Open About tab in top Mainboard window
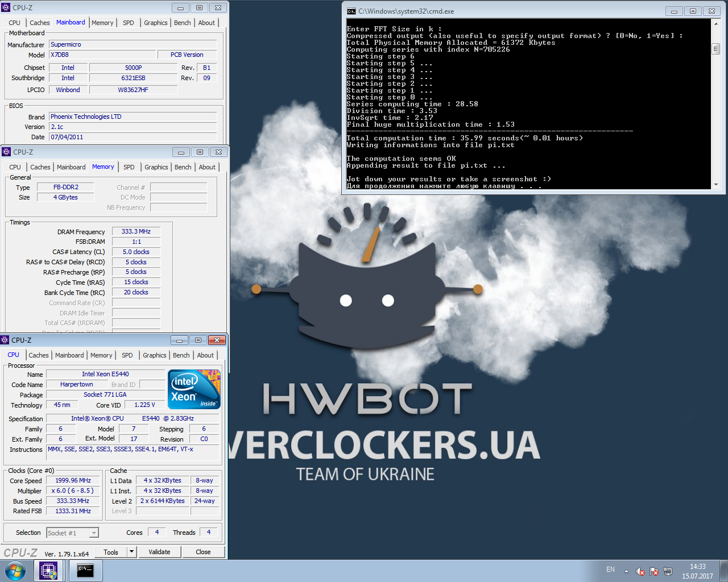Image resolution: width=728 pixels, height=582 pixels. (206, 23)
